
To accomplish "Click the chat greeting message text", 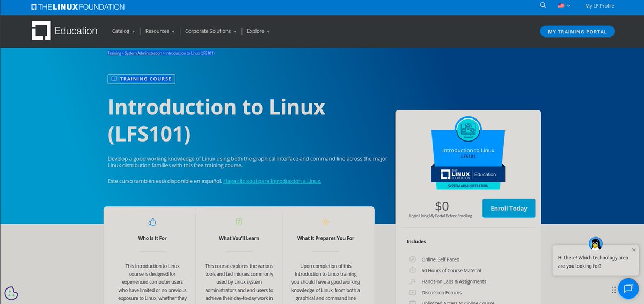I will pos(593,262).
